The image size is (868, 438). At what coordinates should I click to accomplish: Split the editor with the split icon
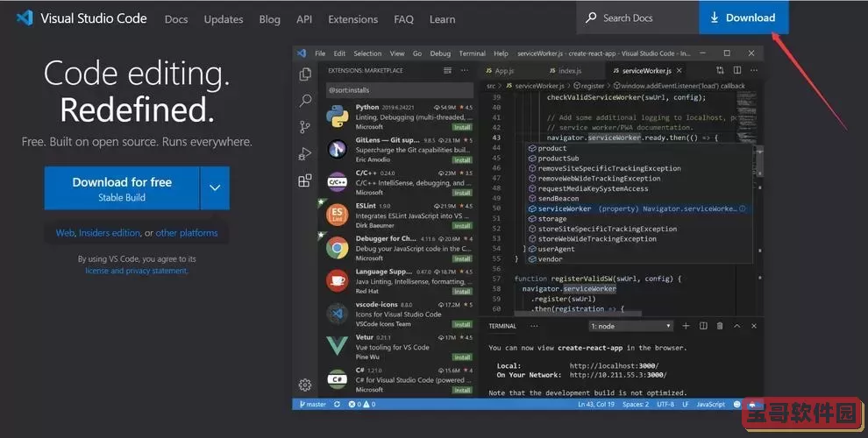(x=736, y=70)
